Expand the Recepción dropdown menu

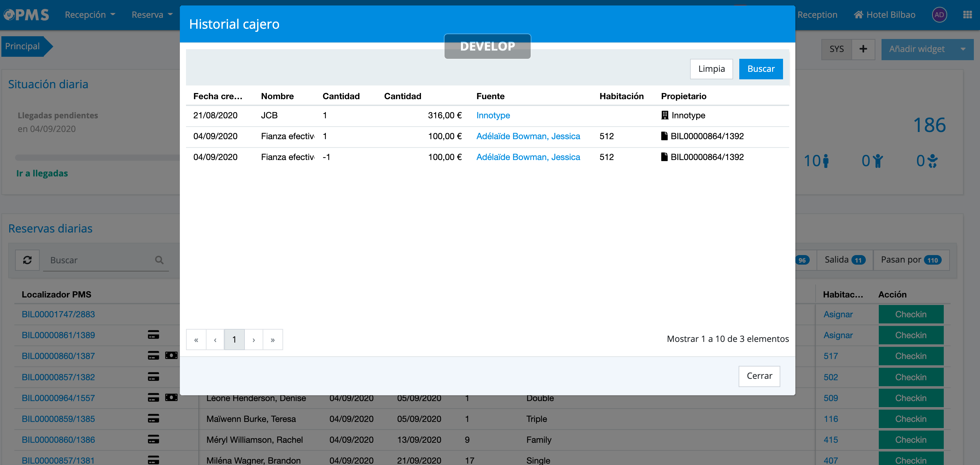click(90, 15)
